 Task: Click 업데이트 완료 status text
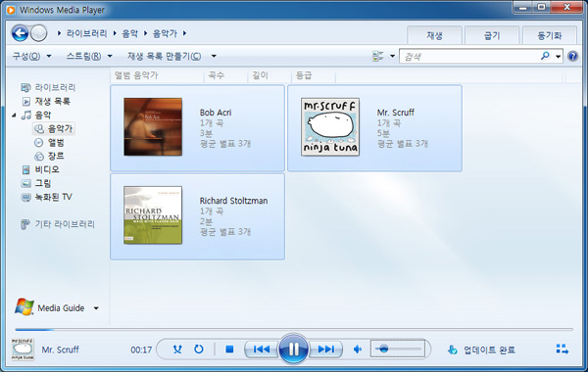coord(489,349)
